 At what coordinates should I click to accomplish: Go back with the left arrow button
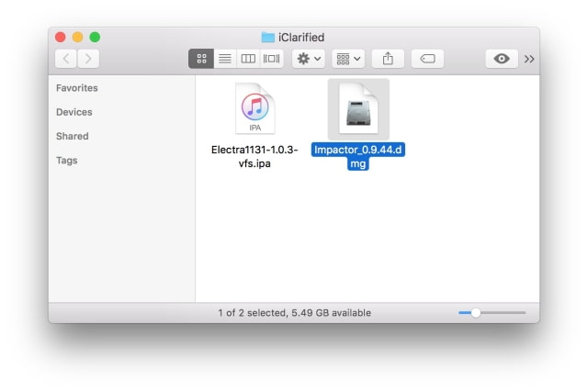(66, 59)
